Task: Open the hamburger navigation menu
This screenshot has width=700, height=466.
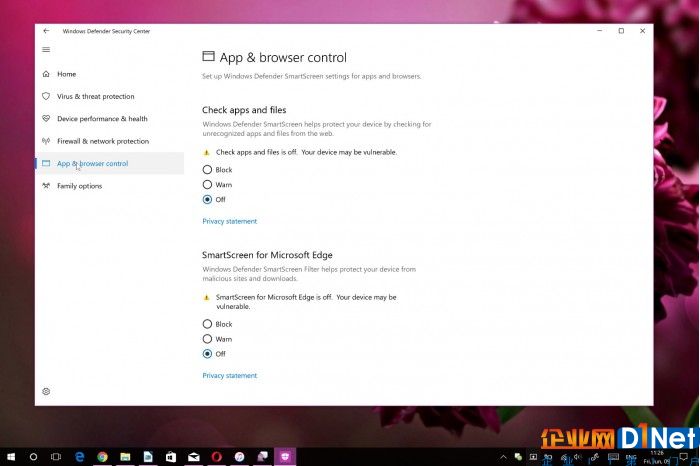Action: 46,50
